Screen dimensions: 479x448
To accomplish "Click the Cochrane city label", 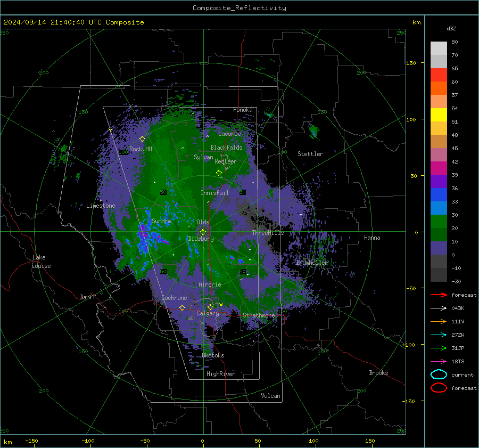I will [x=174, y=298].
